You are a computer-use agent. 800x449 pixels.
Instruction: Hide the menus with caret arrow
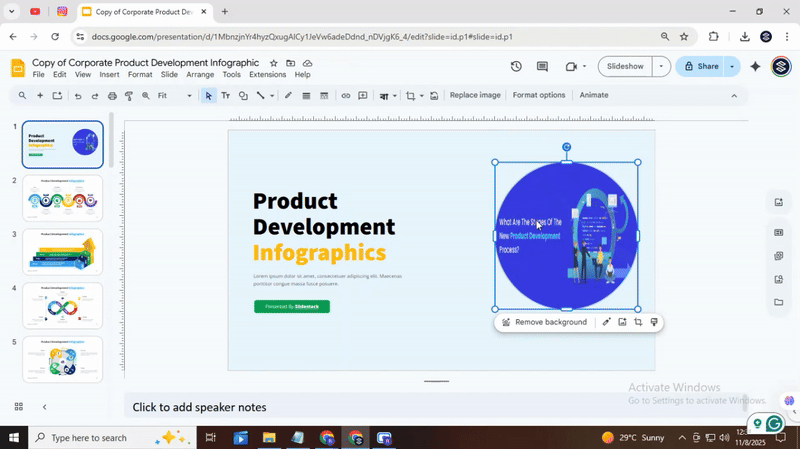(x=734, y=96)
